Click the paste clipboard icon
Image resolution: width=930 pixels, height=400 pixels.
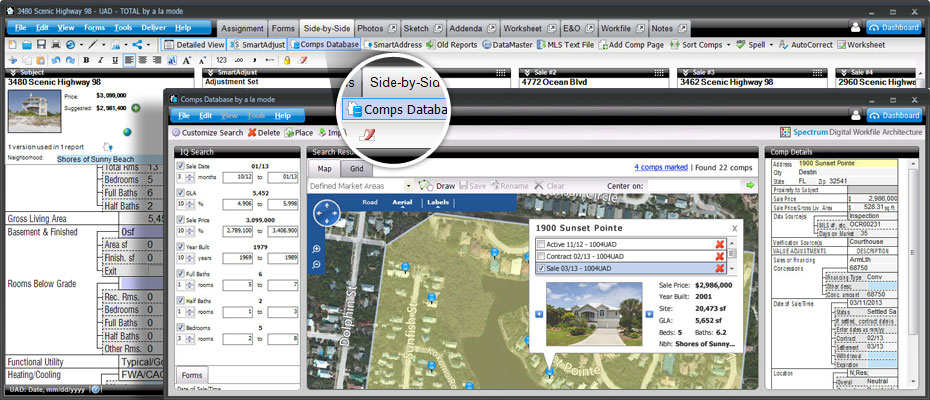tap(41, 60)
